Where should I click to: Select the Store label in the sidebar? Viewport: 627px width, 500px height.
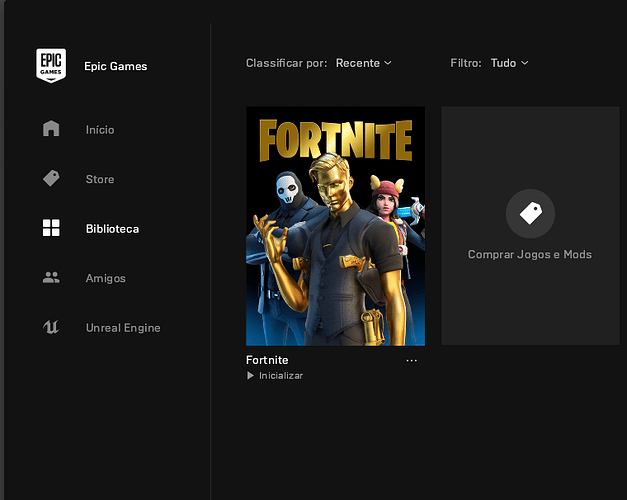pos(100,180)
